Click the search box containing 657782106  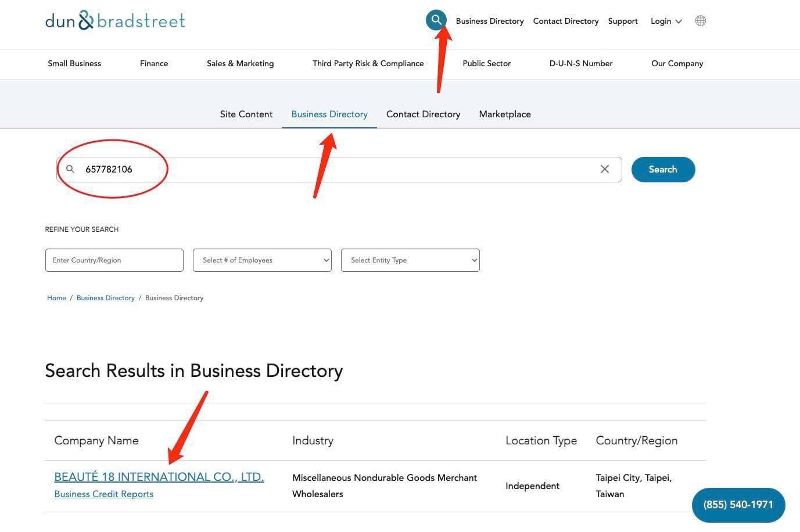pyautogui.click(x=337, y=170)
